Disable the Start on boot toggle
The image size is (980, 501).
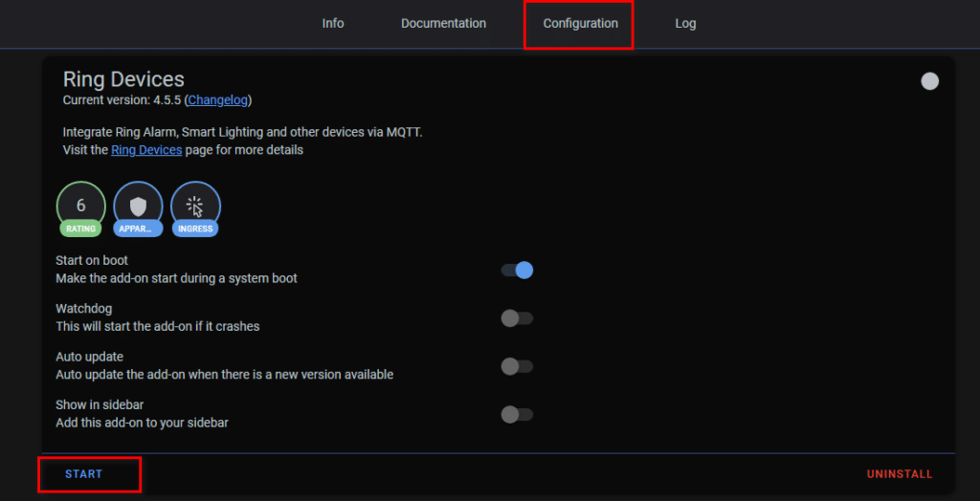pyautogui.click(x=517, y=270)
